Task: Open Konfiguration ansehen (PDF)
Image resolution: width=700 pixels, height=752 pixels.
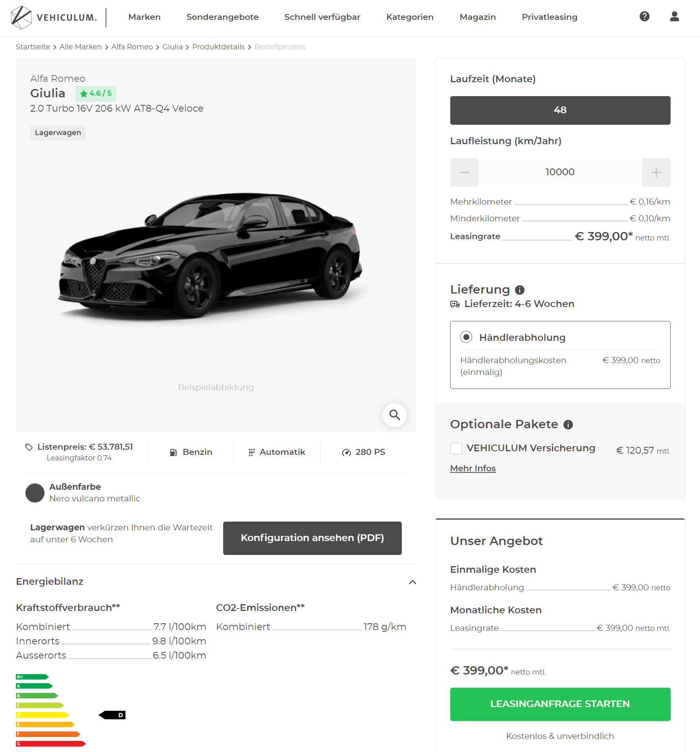Action: [312, 538]
